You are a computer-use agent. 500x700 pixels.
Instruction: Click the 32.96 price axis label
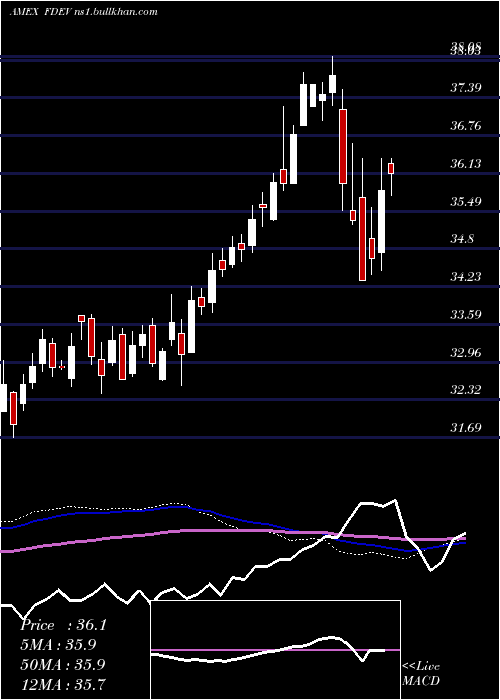[x=466, y=353]
